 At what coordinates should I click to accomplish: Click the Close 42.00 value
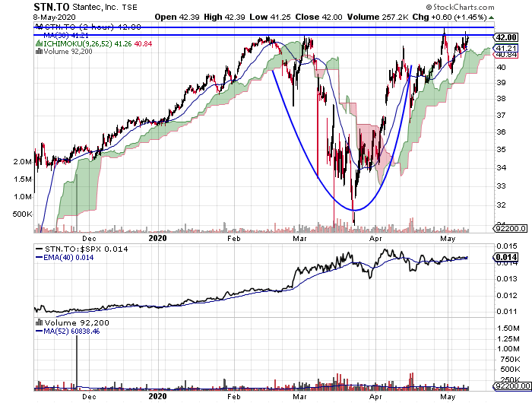[318, 17]
